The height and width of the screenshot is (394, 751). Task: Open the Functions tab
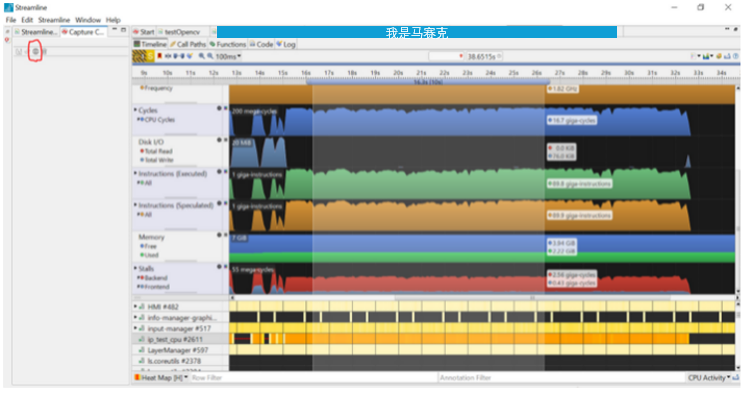pos(228,45)
